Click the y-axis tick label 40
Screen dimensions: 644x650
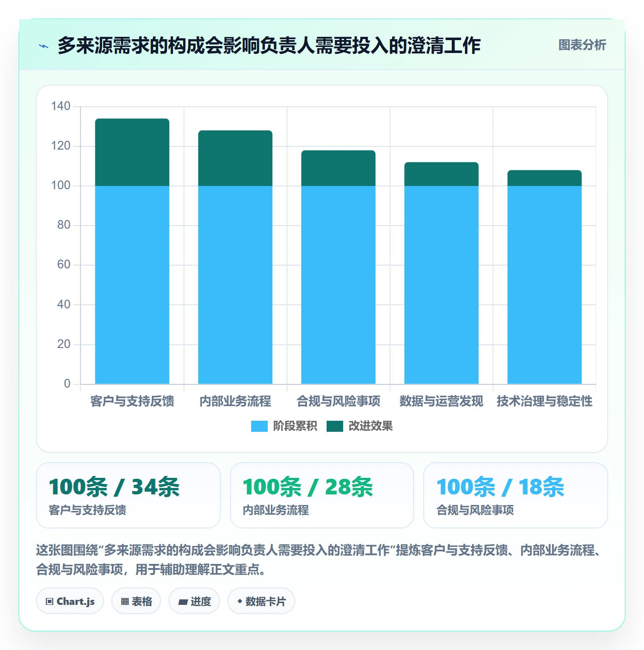[x=64, y=304]
